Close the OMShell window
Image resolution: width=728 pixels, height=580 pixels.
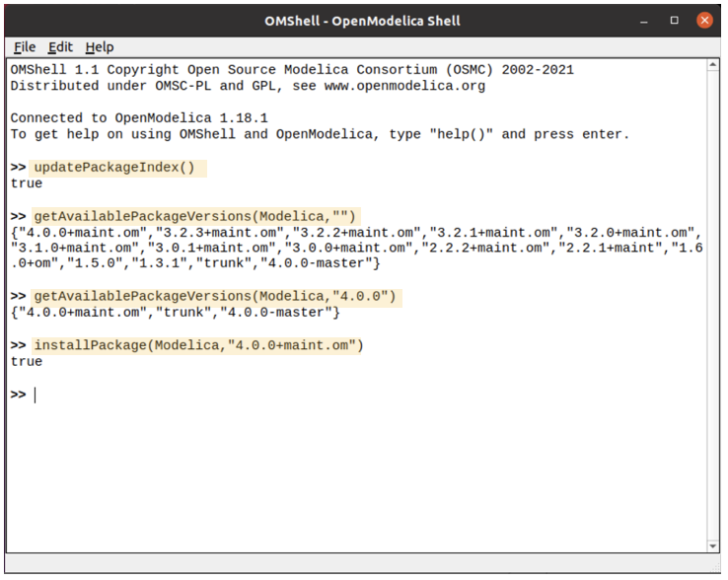704,21
